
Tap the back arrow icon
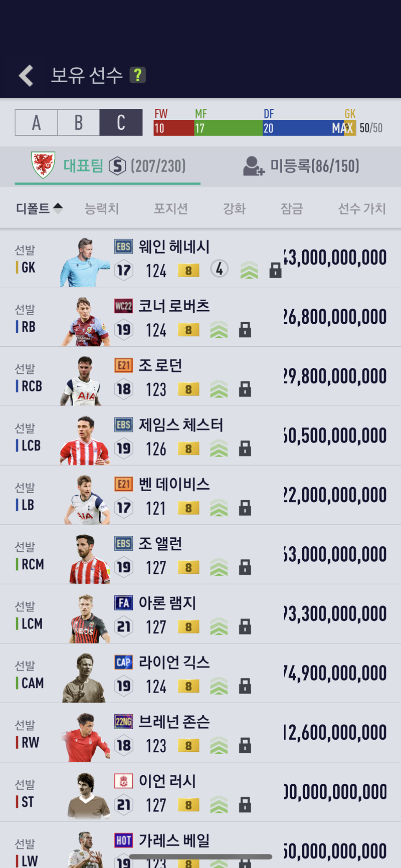coord(26,76)
